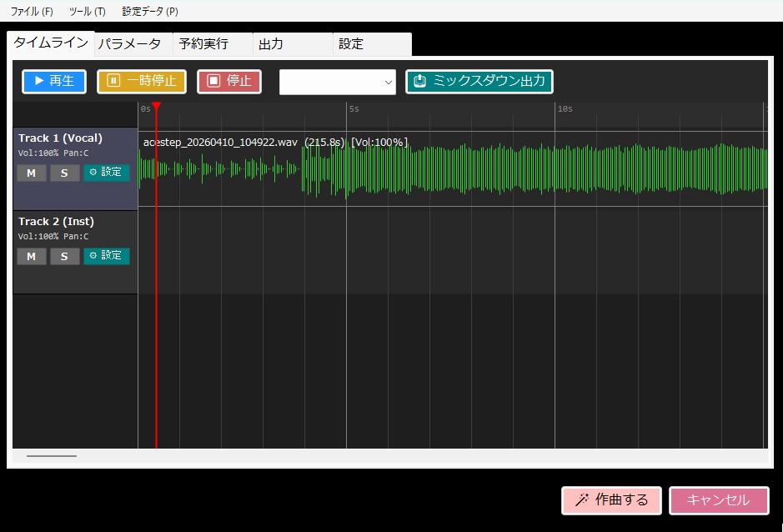Click the horizontal scrollbar below the timeline

pyautogui.click(x=52, y=455)
